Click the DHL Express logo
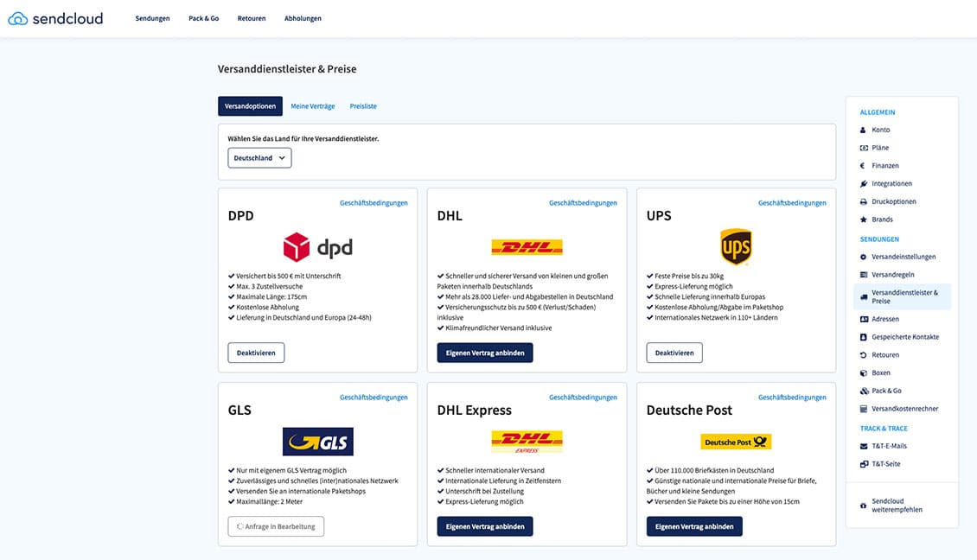 (x=527, y=442)
